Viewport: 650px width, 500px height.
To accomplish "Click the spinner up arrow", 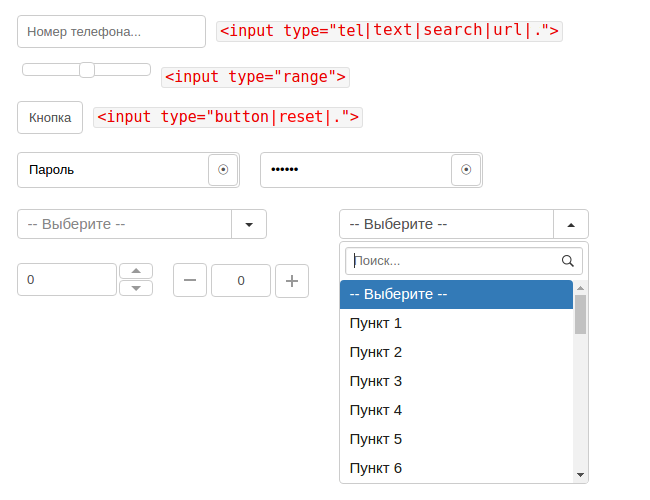I will pos(136,271).
